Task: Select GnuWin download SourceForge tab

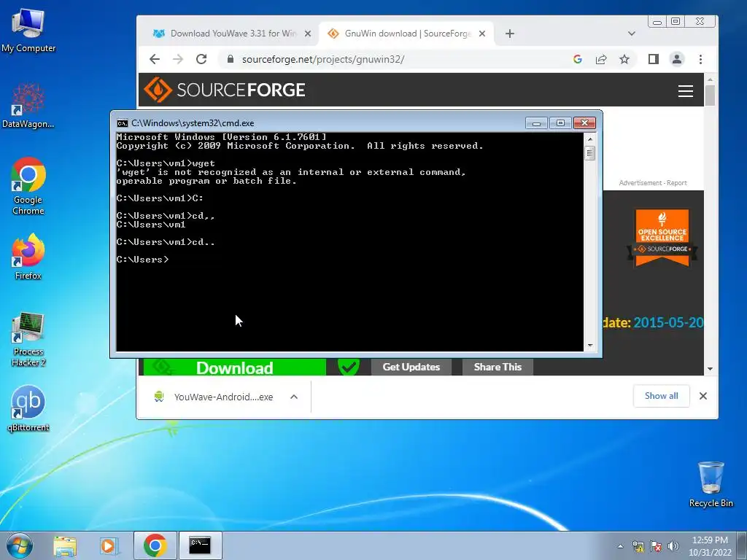Action: coord(407,34)
